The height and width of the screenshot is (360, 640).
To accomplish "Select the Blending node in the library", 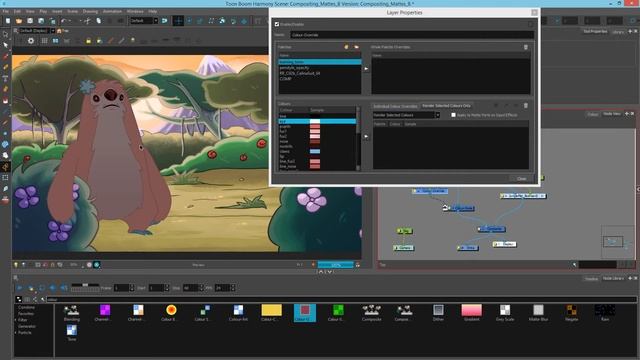I will coord(72,313).
